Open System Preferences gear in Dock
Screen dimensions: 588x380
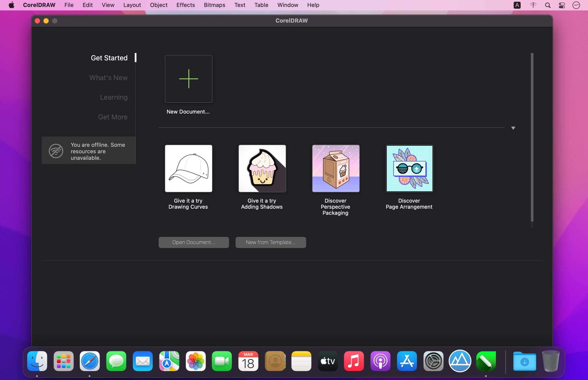pyautogui.click(x=433, y=361)
